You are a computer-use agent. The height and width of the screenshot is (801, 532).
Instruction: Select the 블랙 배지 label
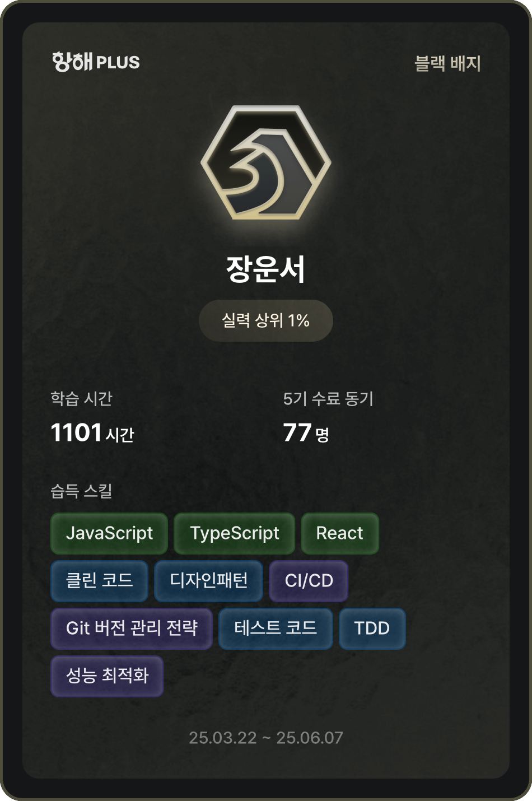pyautogui.click(x=447, y=63)
